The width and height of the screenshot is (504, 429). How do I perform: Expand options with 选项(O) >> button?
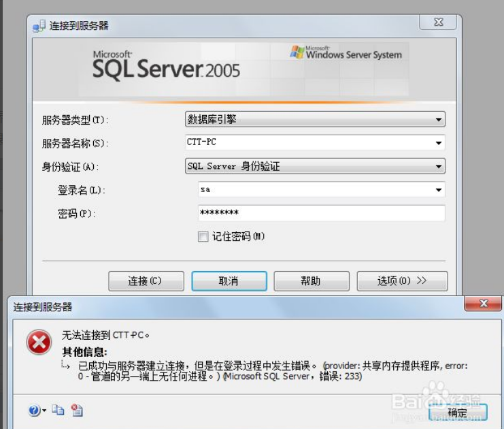coord(402,281)
